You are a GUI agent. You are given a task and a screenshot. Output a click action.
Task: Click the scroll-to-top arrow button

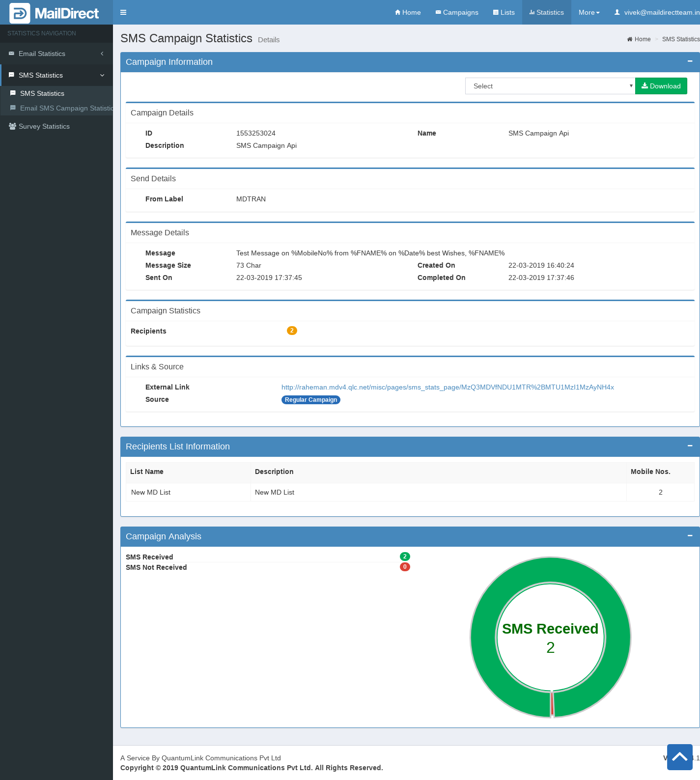679,757
